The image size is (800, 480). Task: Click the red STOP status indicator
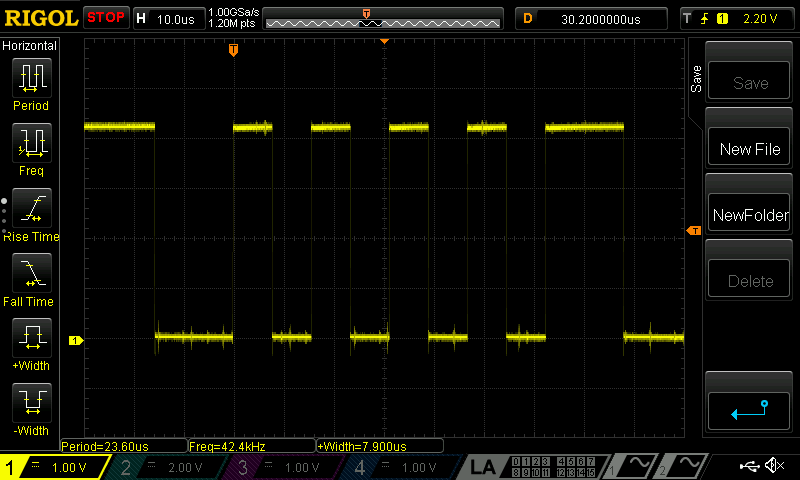pyautogui.click(x=105, y=18)
